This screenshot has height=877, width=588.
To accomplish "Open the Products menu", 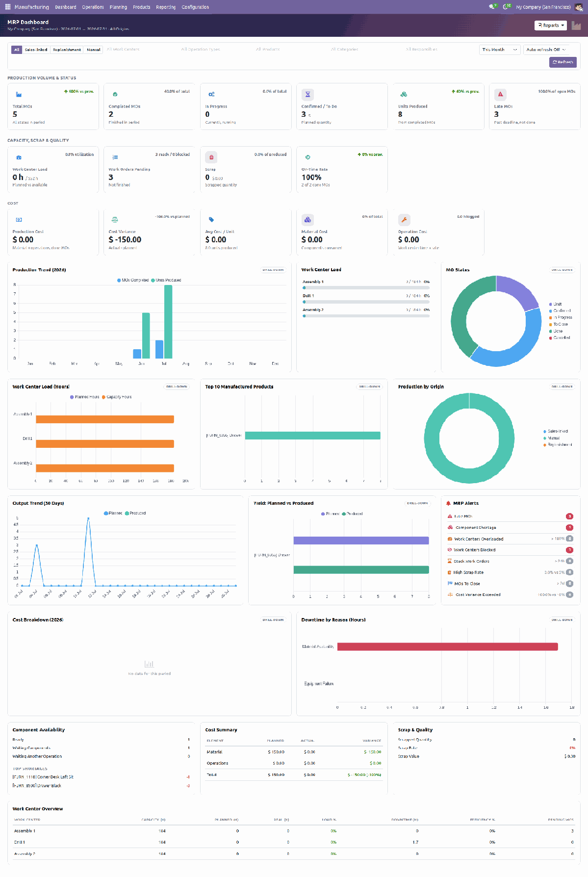I will coord(142,7).
